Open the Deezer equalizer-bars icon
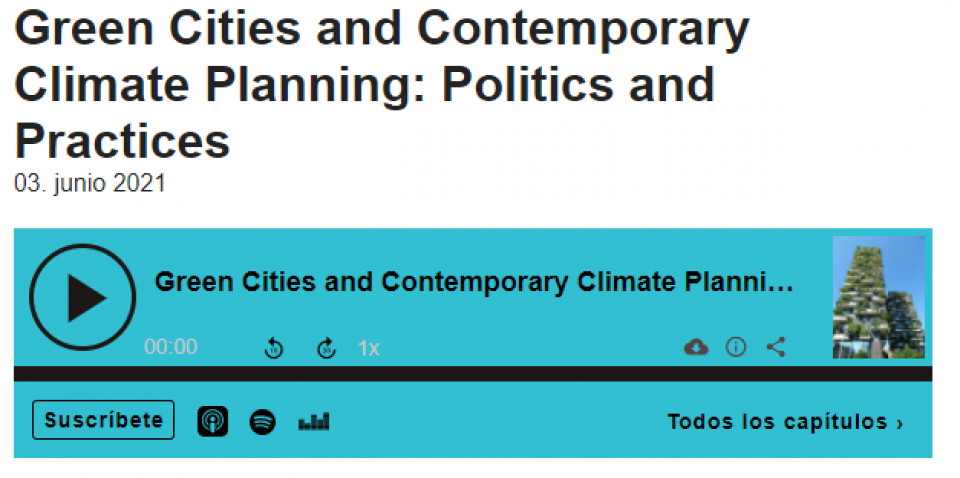This screenshot has height=478, width=960. [x=314, y=422]
